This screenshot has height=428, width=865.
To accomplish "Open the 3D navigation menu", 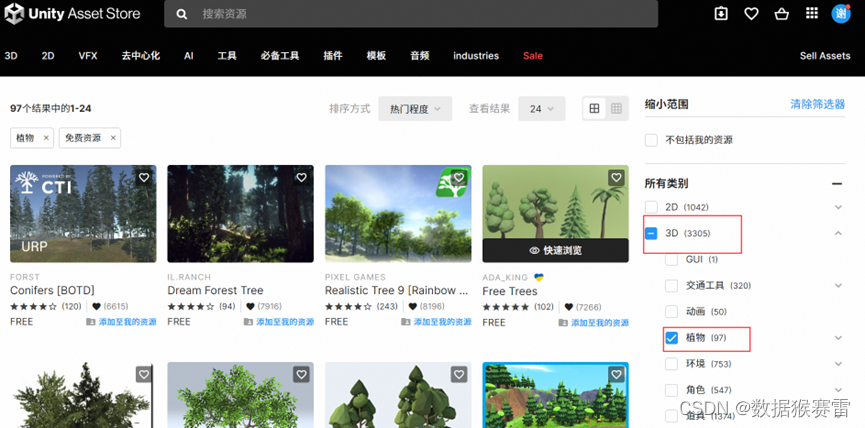I will [x=11, y=56].
